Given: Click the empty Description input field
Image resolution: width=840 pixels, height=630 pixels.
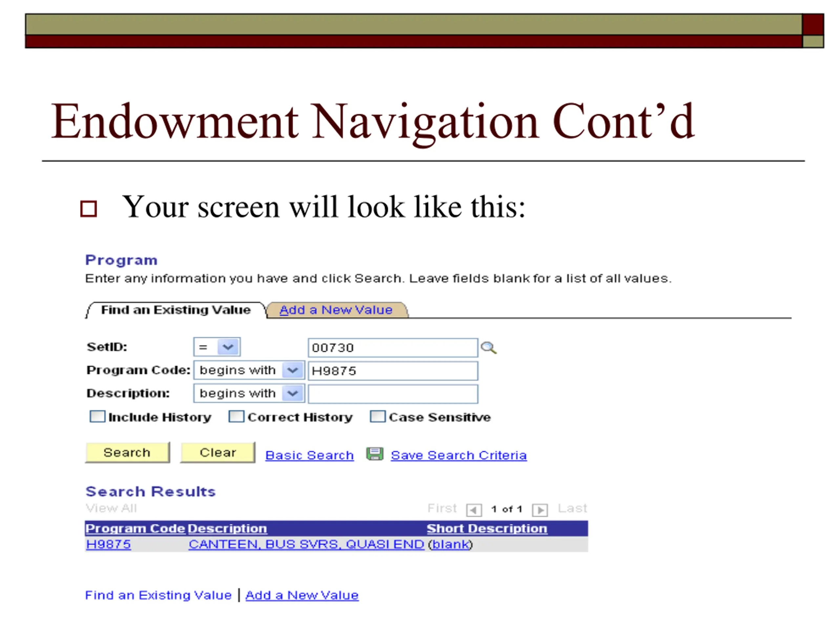Looking at the screenshot, I should pos(393,394).
